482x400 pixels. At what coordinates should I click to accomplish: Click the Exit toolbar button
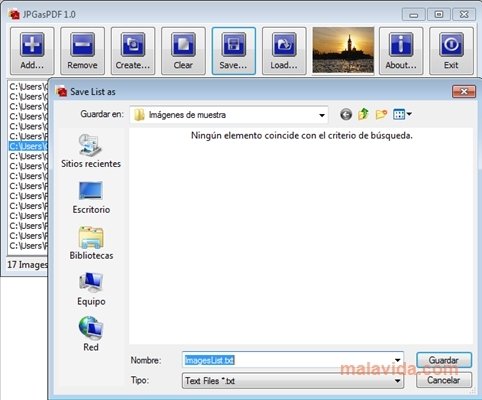click(x=451, y=51)
